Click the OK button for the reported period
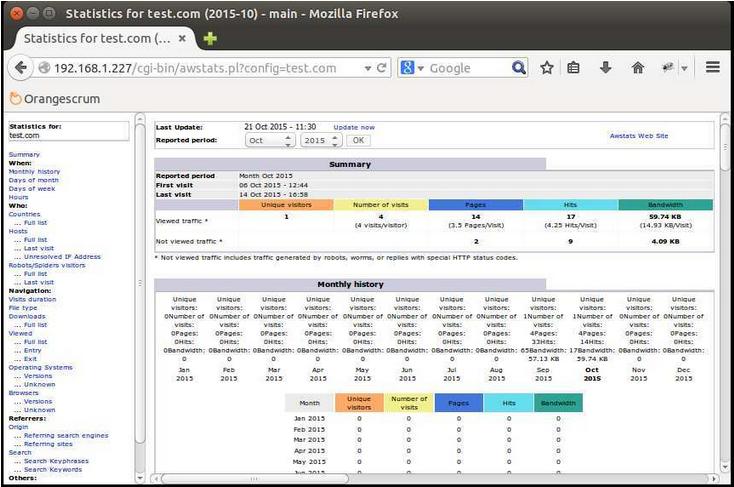This screenshot has height=487, width=734. (x=359, y=140)
